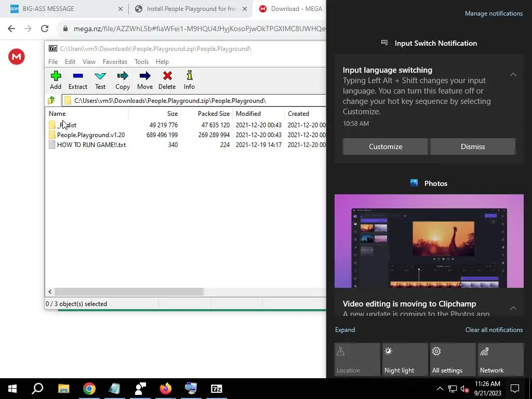Switch to Chrome via taskbar icon
Screen dimensions: 532x399
(x=89, y=389)
